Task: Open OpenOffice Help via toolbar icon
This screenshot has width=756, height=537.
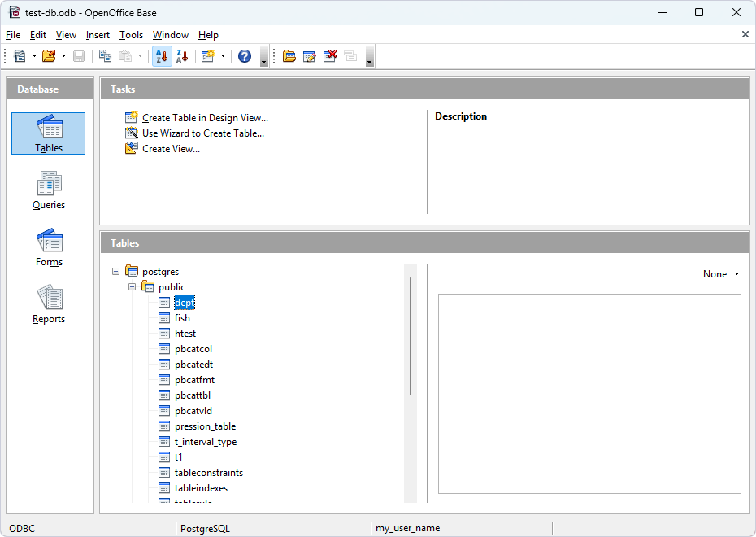Action: [244, 55]
